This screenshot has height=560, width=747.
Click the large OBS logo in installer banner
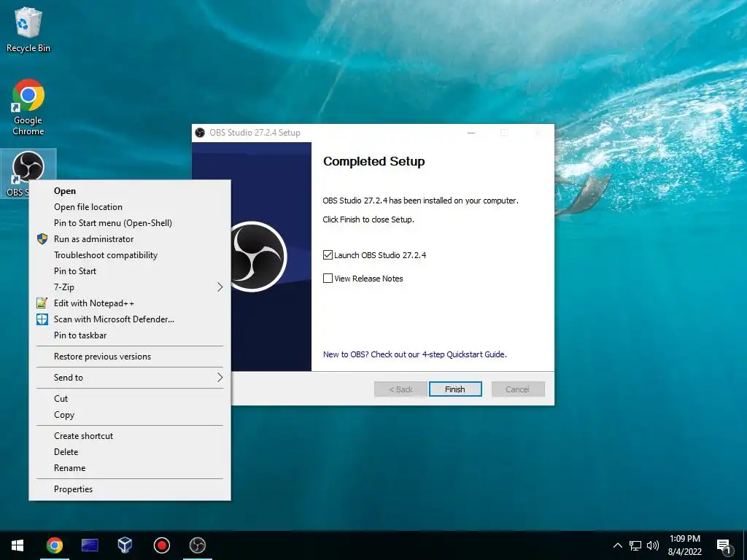[258, 257]
